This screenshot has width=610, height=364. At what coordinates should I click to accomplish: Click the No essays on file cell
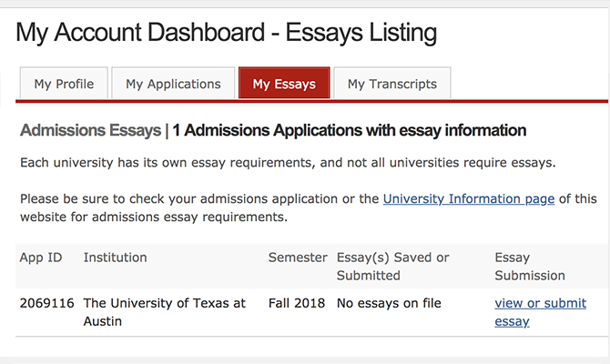point(389,303)
